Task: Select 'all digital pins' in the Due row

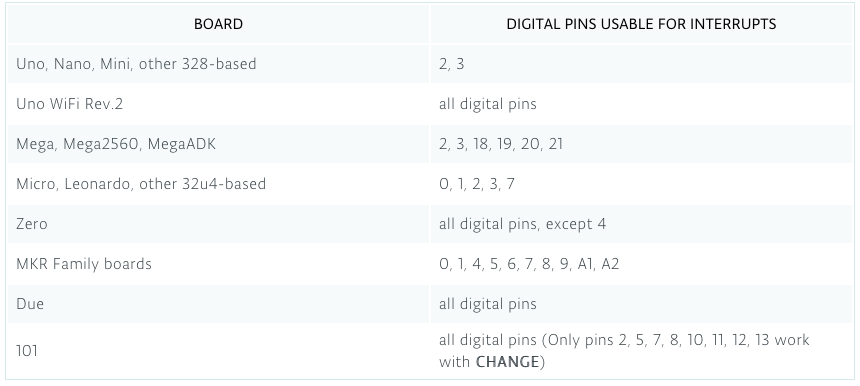Action: pos(488,304)
